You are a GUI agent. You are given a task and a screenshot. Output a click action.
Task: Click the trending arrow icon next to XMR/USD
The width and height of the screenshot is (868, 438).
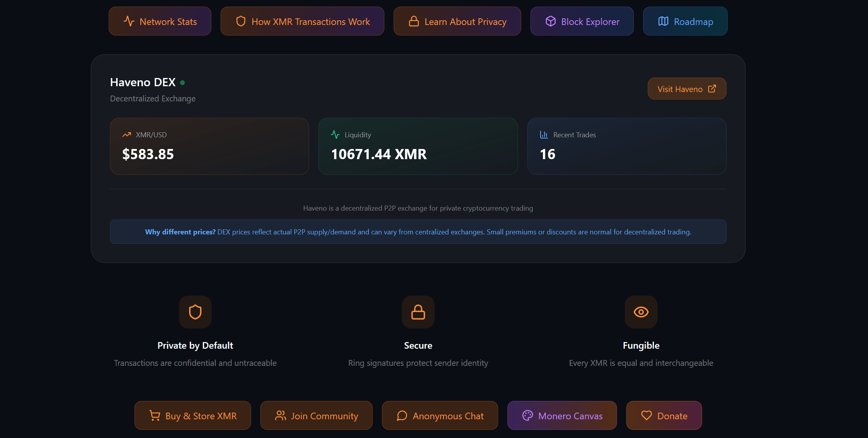point(127,135)
